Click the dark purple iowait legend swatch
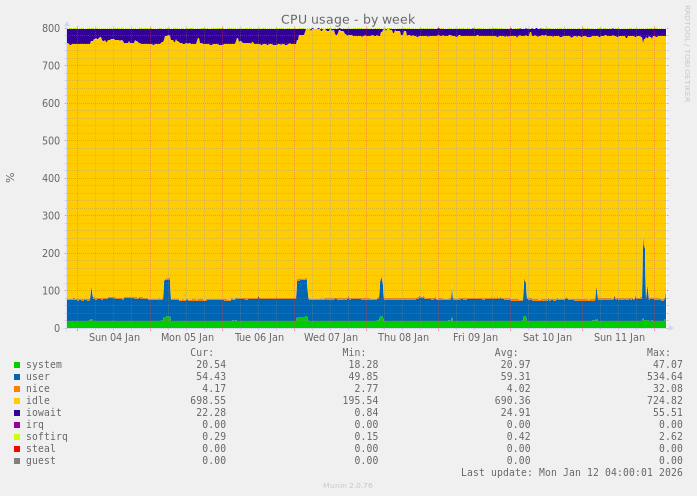 pos(17,413)
